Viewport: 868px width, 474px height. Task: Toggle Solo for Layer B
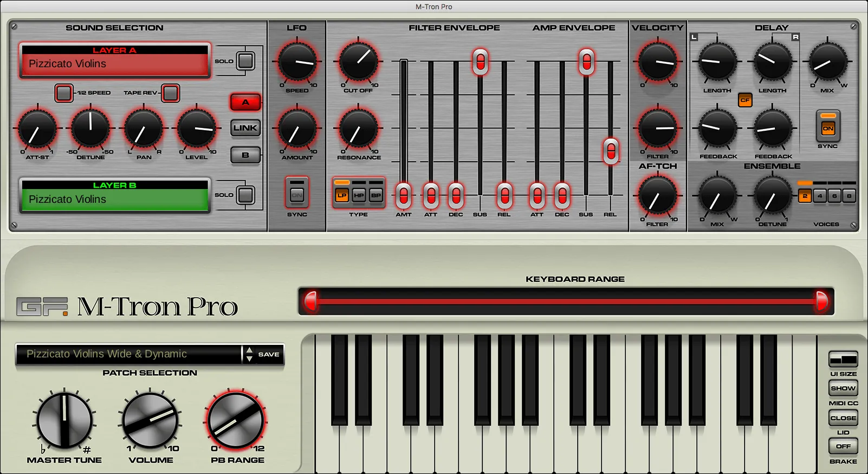tap(245, 195)
